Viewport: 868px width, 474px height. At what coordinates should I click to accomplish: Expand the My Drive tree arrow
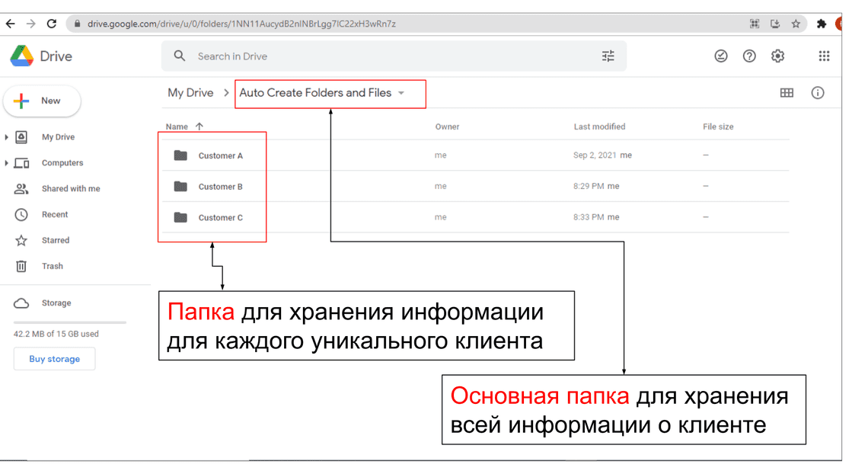click(7, 137)
